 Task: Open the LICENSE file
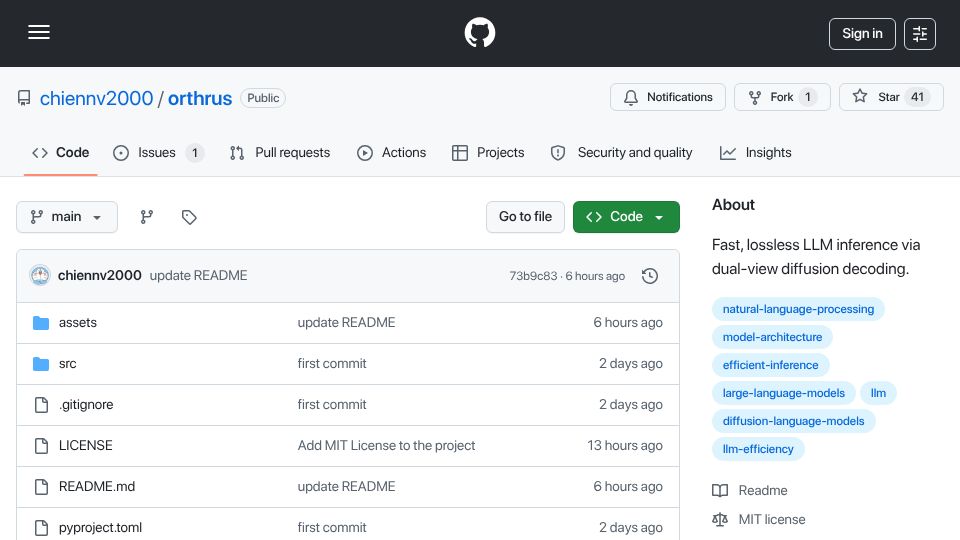pos(86,446)
